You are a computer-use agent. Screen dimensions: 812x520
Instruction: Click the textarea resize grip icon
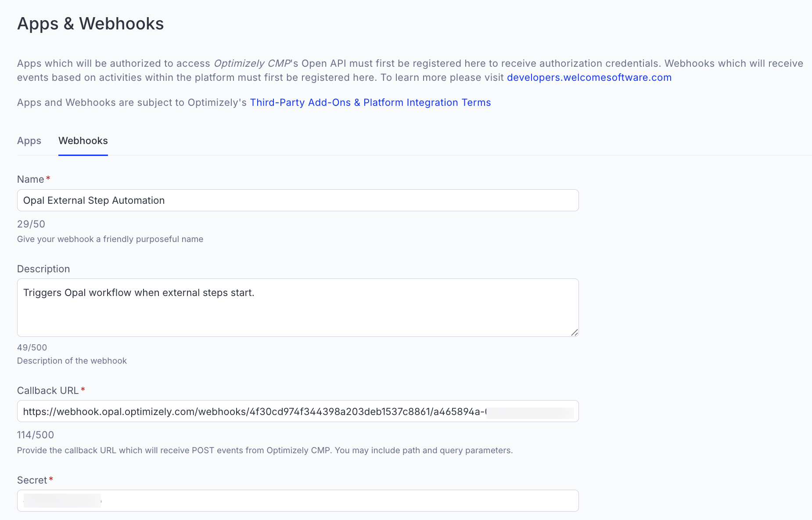[574, 333]
